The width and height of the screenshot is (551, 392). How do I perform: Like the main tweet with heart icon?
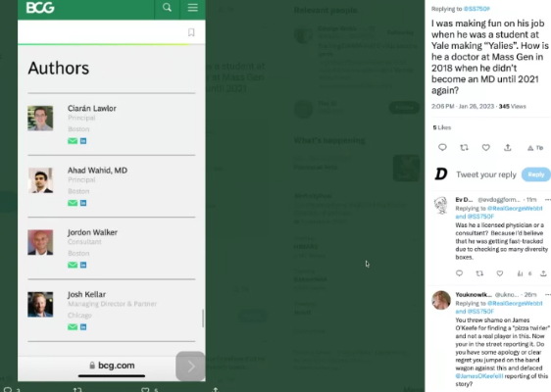[485, 148]
